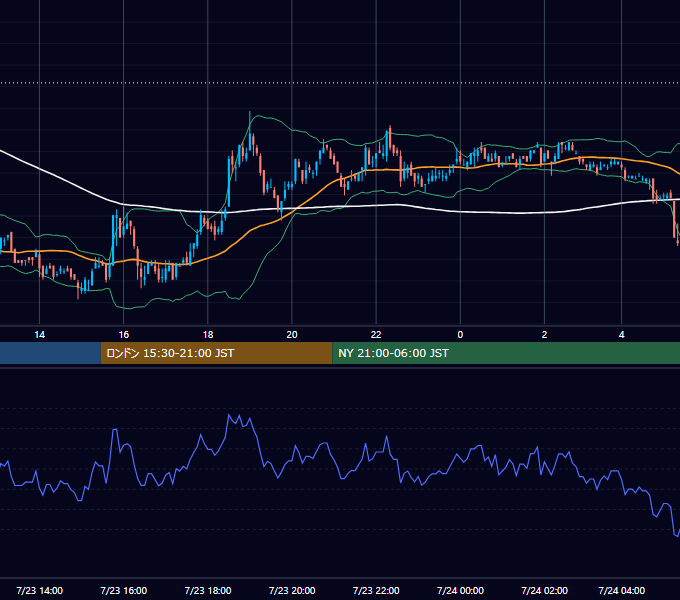Image resolution: width=680 pixels, height=600 pixels.
Task: Click the 7/23 14:00 time label
Action: pyautogui.click(x=39, y=590)
